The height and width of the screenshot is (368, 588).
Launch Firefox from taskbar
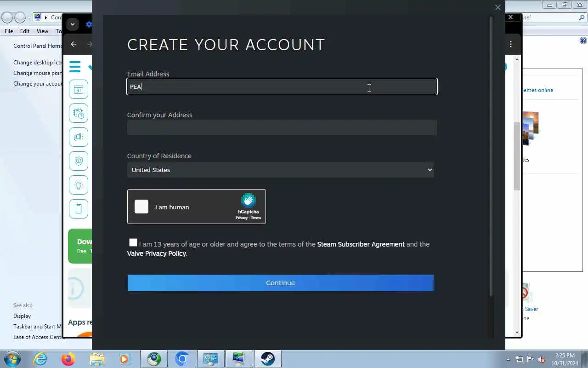(x=68, y=359)
